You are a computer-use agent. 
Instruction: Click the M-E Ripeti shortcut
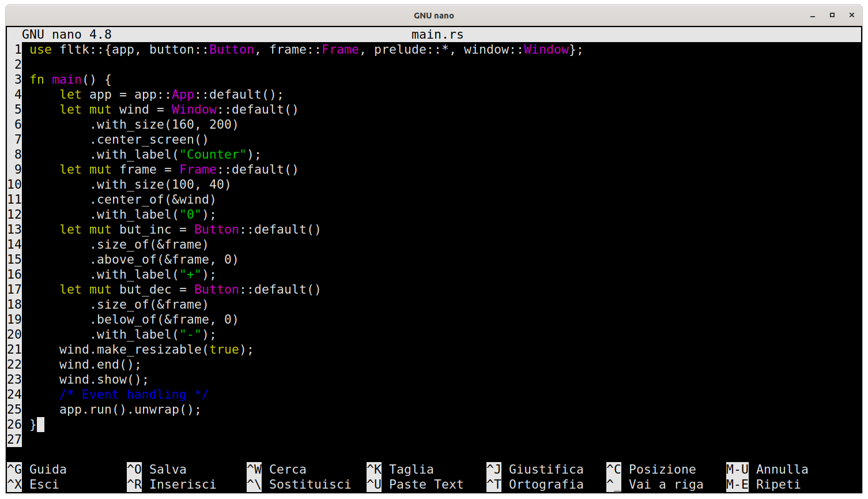click(x=764, y=485)
